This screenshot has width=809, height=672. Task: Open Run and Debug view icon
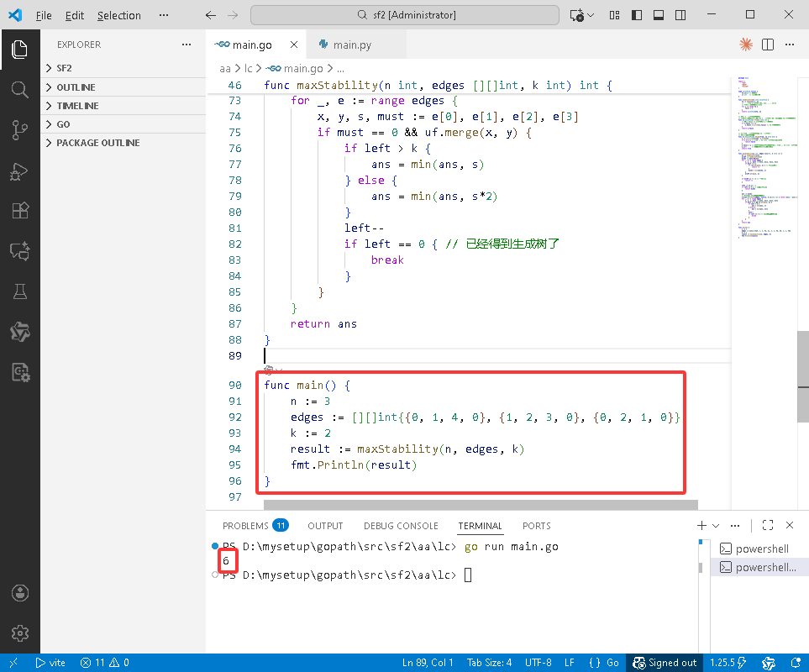19,171
